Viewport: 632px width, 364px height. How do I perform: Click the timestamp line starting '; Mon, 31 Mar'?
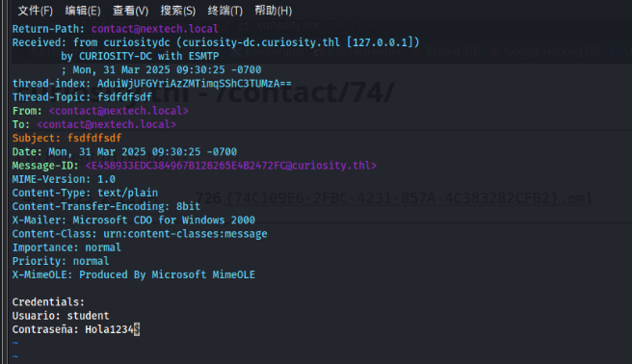point(161,70)
